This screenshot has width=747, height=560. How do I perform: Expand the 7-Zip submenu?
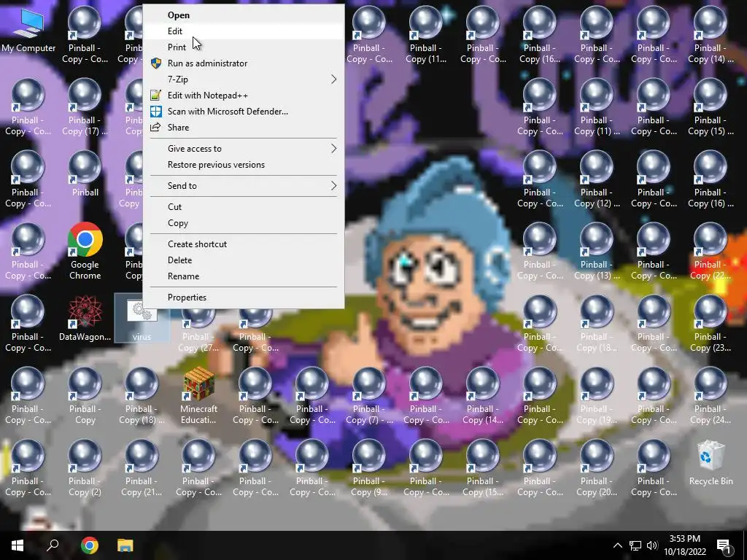[x=244, y=79]
